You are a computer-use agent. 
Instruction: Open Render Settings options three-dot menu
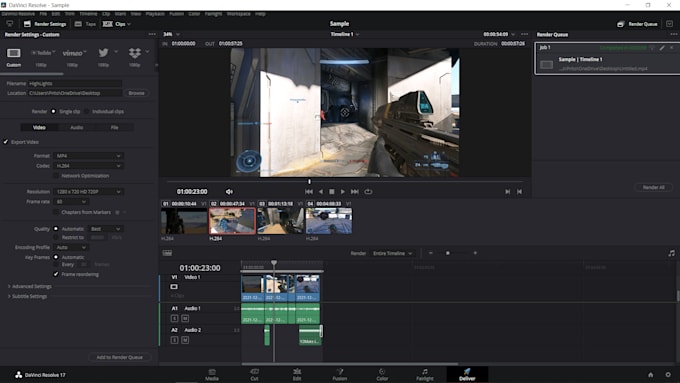(x=152, y=34)
